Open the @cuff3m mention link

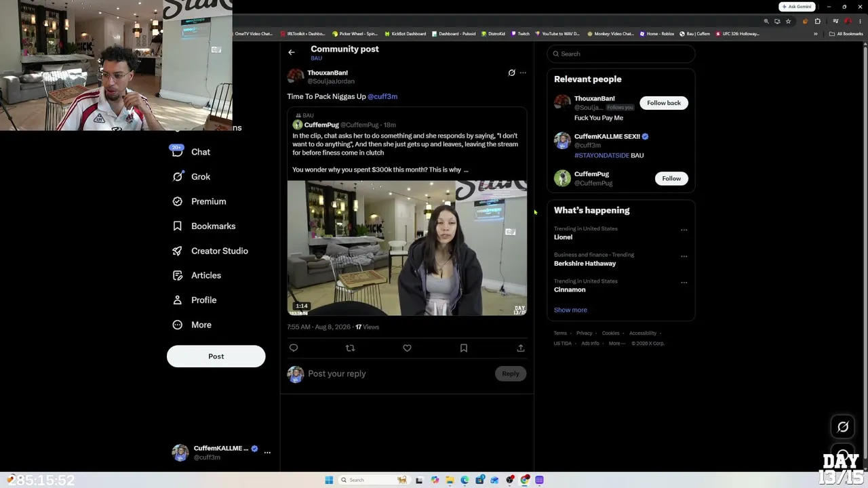click(382, 96)
